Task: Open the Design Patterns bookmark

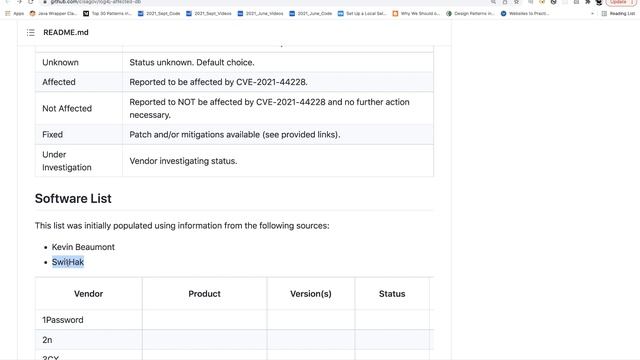Action: [470, 13]
